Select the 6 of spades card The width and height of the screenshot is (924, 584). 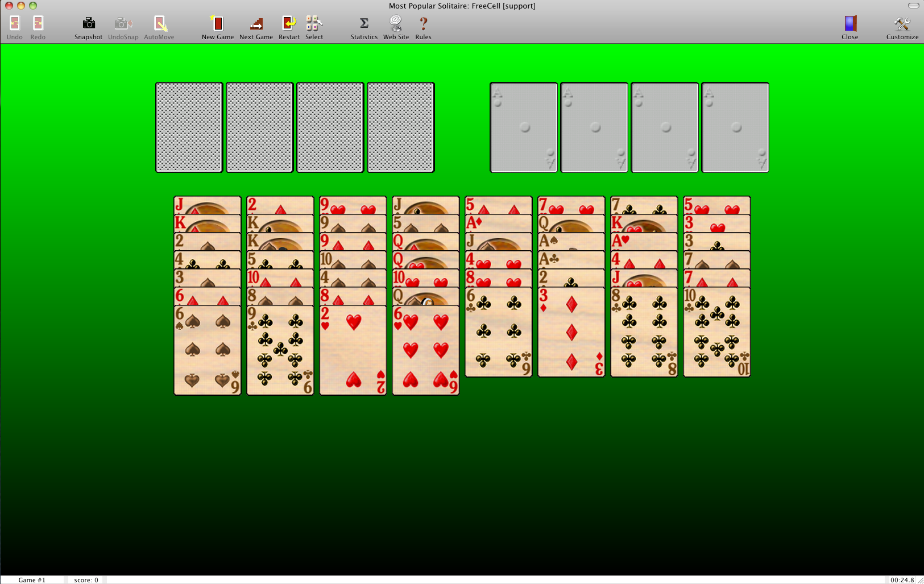(x=208, y=350)
